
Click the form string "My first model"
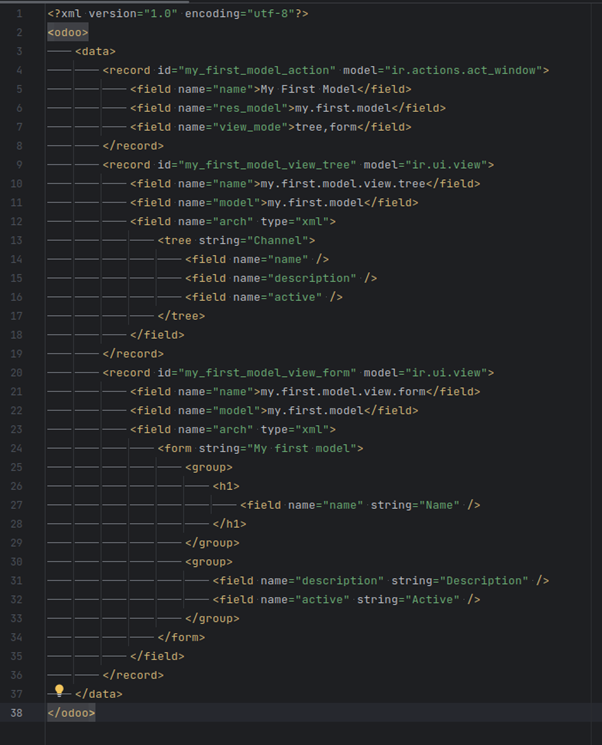point(302,449)
